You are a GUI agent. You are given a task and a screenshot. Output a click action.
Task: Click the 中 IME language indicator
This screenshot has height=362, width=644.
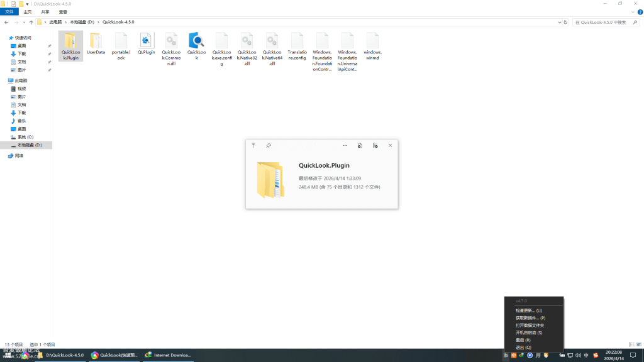coord(586,356)
